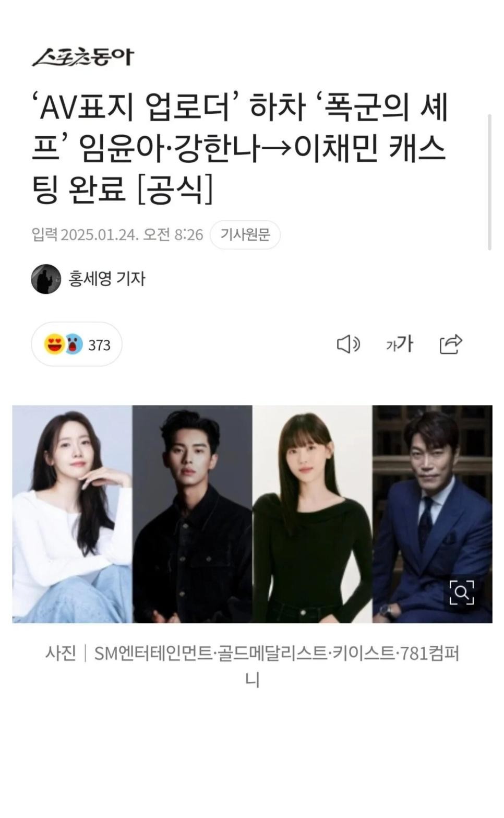Open the 373 reactions count
The width and height of the screenshot is (504, 818).
point(99,345)
